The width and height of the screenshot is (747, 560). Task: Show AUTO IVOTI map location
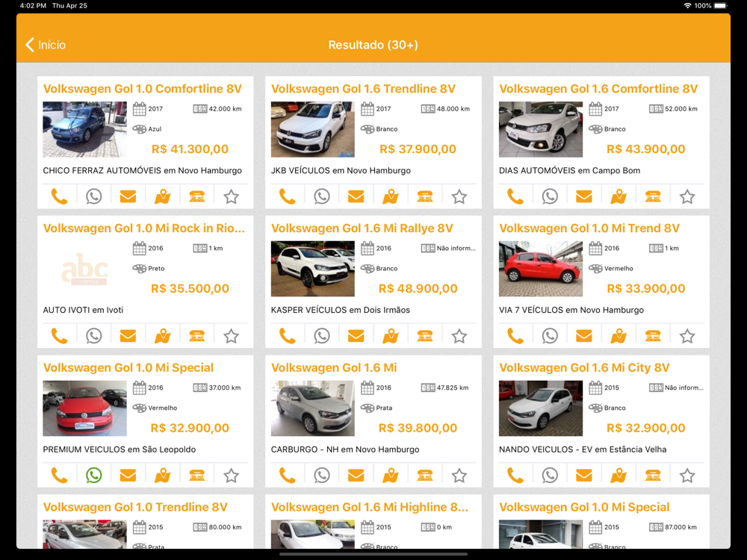click(x=162, y=336)
